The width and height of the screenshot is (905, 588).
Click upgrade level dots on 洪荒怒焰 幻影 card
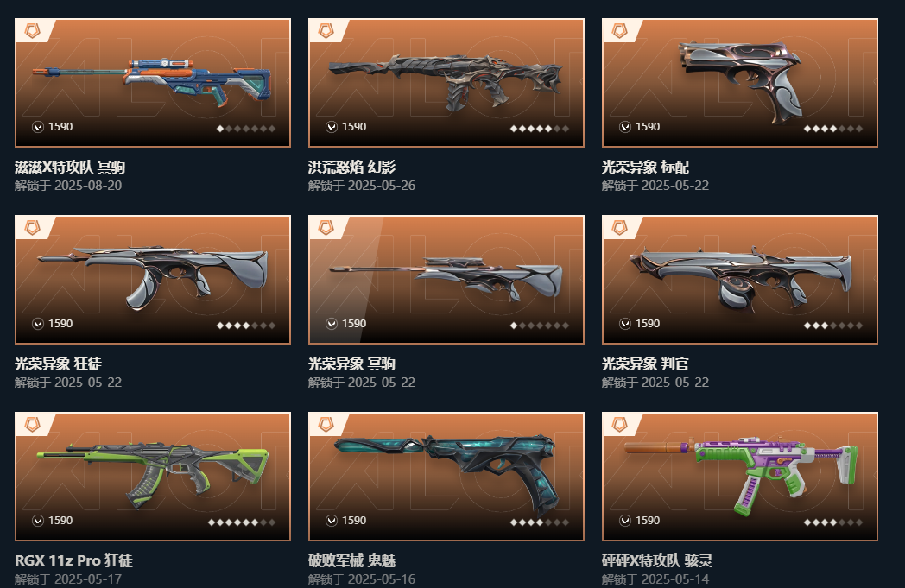(539, 129)
